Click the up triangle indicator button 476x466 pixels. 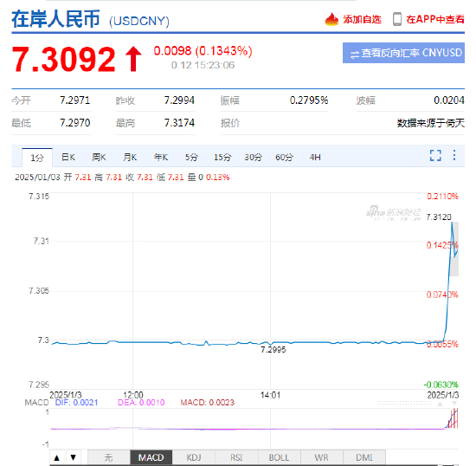click(57, 457)
